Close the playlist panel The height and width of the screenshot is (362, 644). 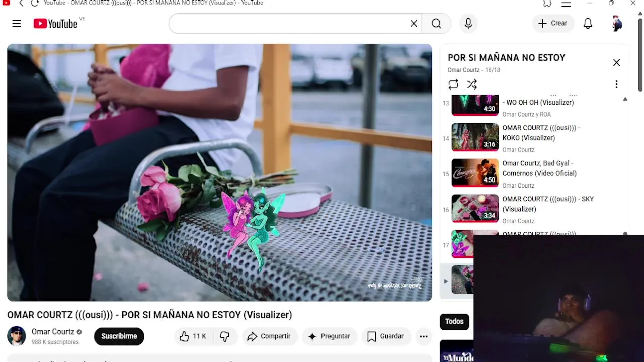616,63
